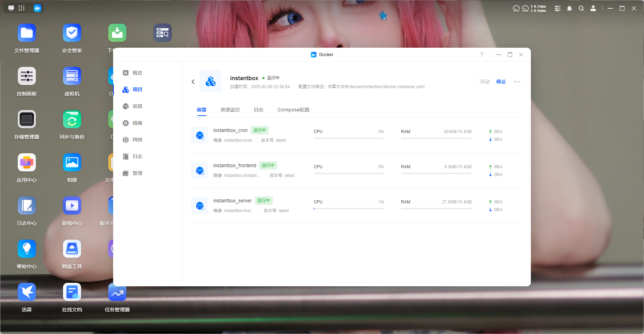
Task: Open instantbox_frontend container name
Action: click(x=235, y=165)
